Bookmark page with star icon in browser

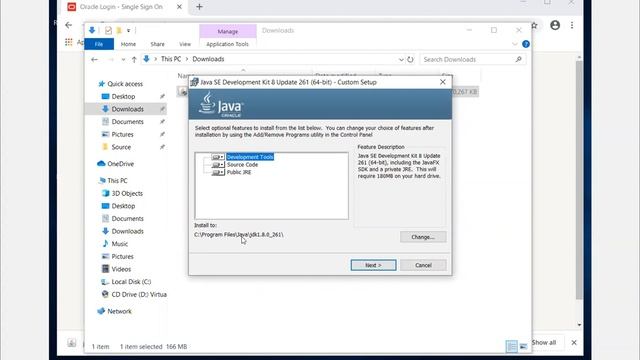tap(534, 25)
